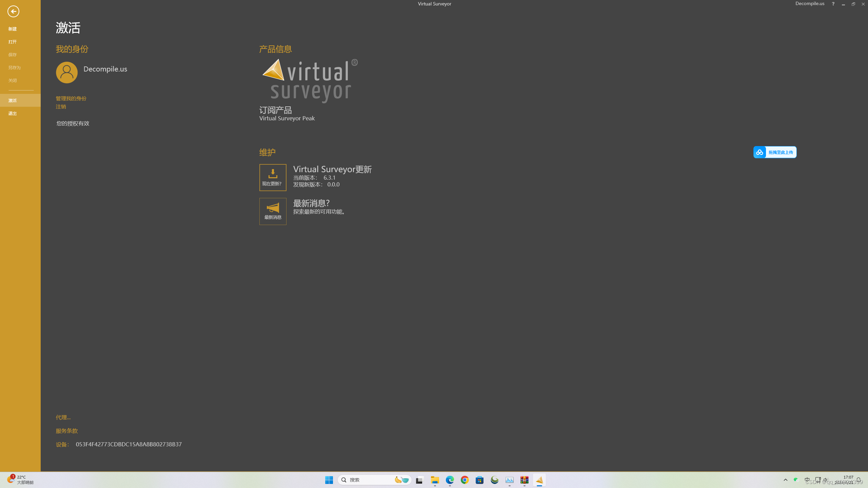Viewport: 868px width, 488px height.
Task: Open the 代理... proxy settings link
Action: tap(63, 417)
